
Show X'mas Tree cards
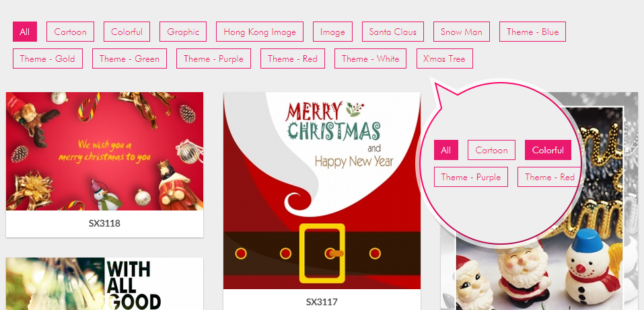click(x=444, y=59)
